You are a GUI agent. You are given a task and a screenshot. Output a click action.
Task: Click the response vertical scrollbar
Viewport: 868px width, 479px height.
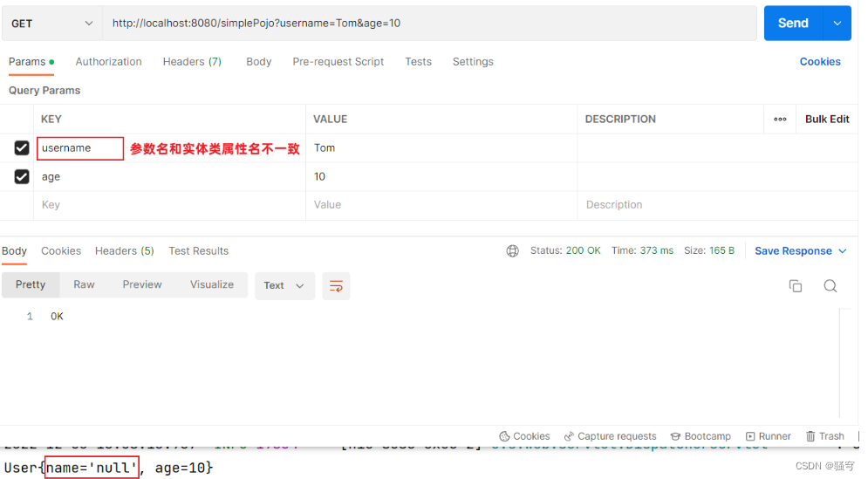click(840, 363)
